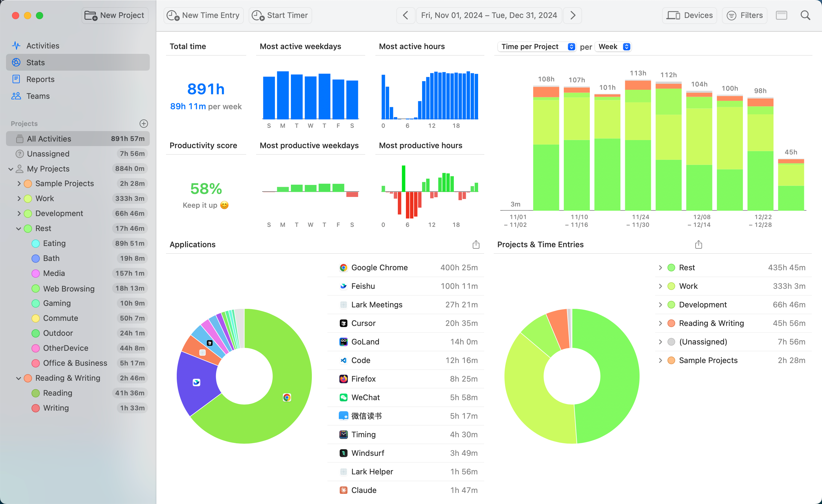Click the New Time Entry button
The height and width of the screenshot is (504, 822).
(x=203, y=15)
